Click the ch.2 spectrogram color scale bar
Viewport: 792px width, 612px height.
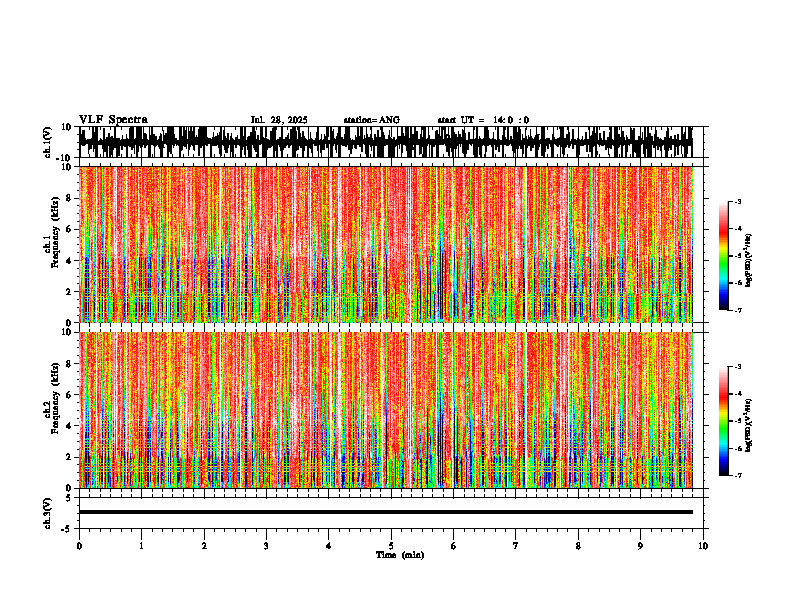tap(724, 421)
